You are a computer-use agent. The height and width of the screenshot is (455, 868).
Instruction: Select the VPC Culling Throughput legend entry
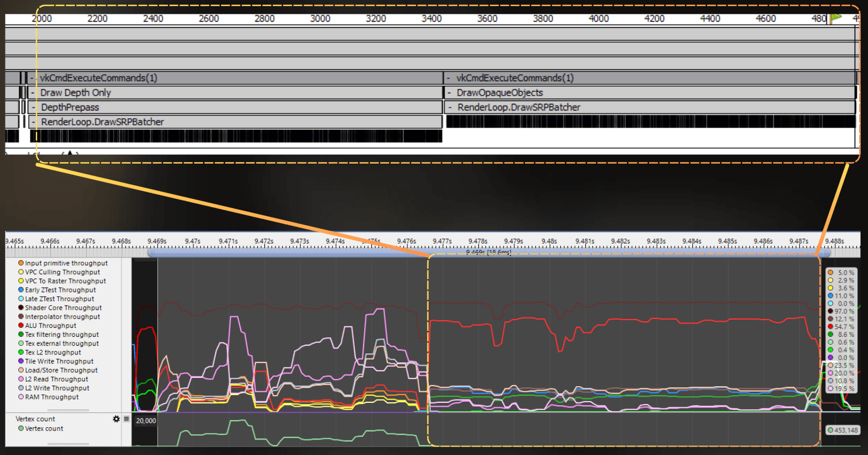coord(59,272)
